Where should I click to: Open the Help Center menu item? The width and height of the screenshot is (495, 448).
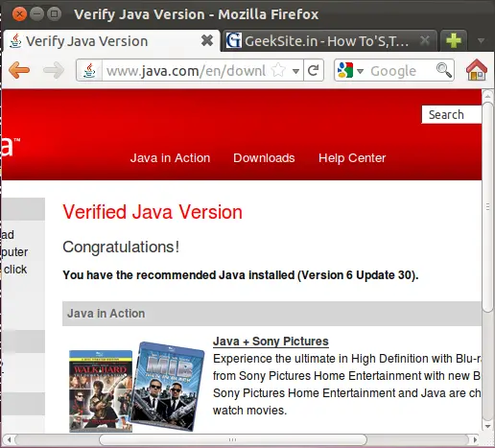coord(352,158)
